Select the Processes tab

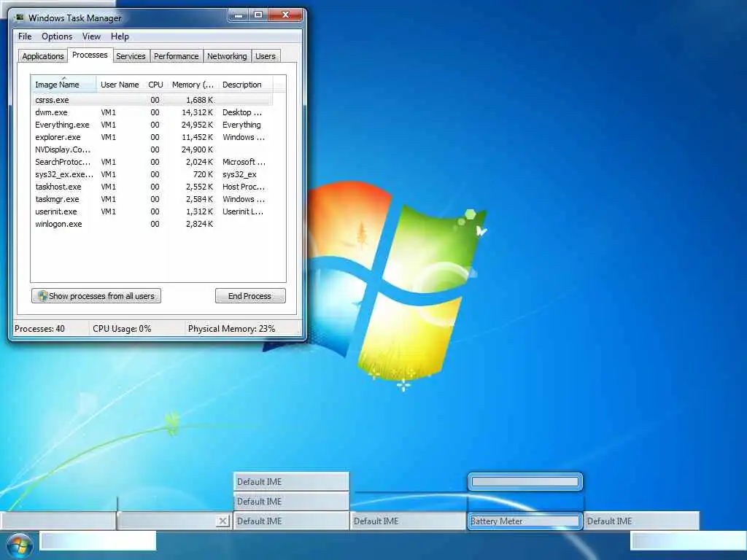pos(90,55)
